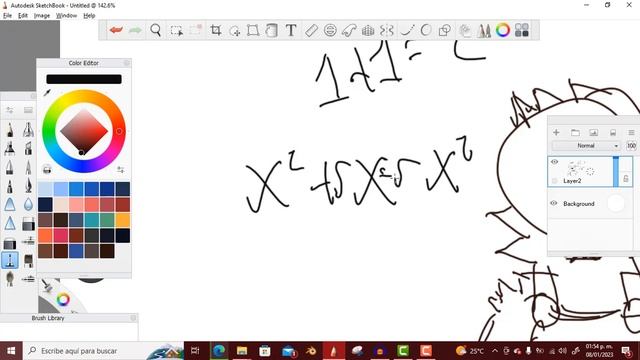The width and height of the screenshot is (640, 360).
Task: Click the Windows search box
Action: (x=103, y=351)
